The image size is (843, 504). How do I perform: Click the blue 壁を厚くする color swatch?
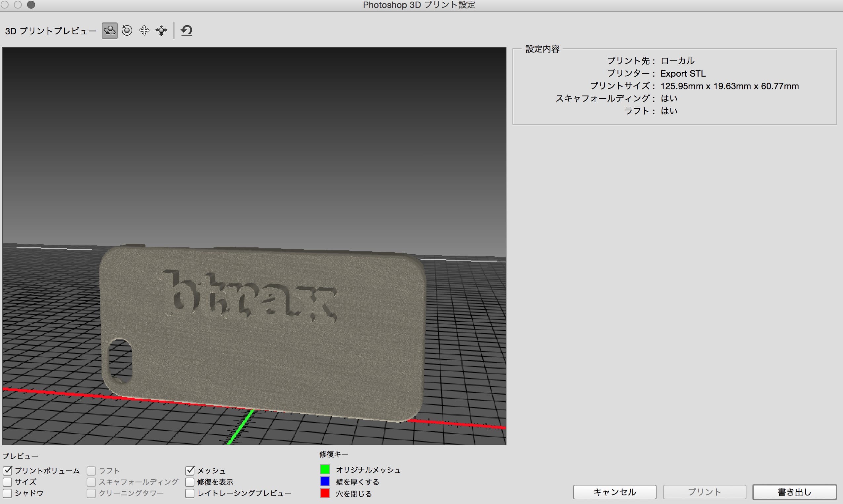click(x=325, y=482)
